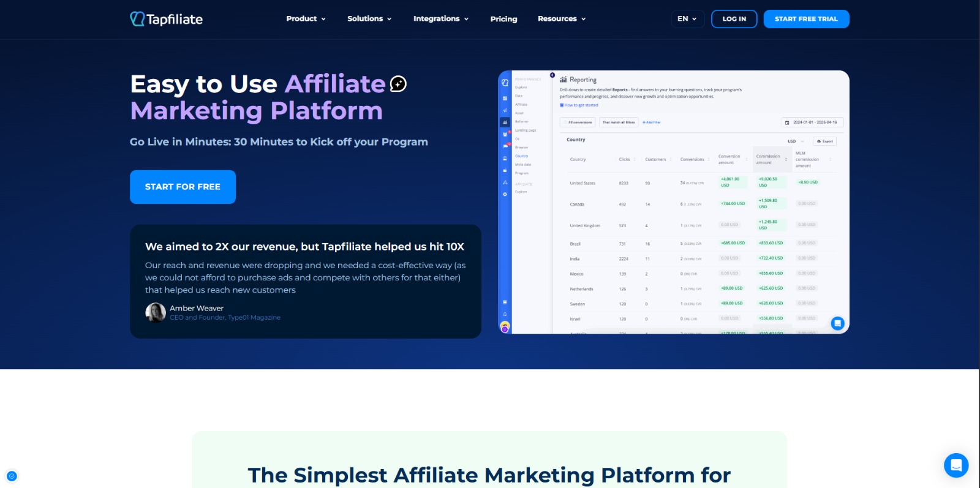Viewport: 980px width, 488px height.
Task: Open the EN language selector
Action: (687, 19)
